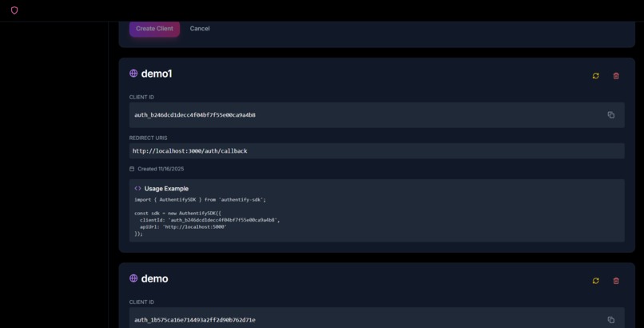Click the globe icon next to demo1

pyautogui.click(x=133, y=73)
